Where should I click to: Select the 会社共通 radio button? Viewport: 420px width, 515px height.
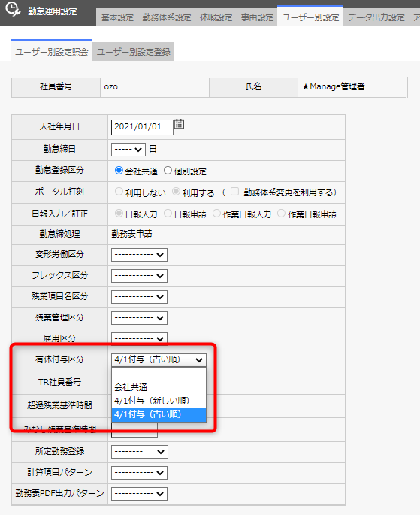[x=119, y=171]
